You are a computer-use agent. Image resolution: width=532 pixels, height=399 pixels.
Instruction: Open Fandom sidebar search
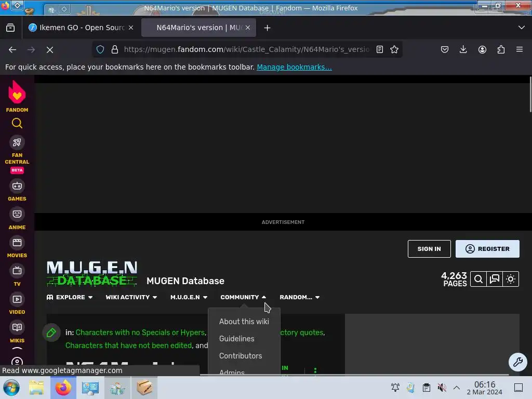click(17, 123)
